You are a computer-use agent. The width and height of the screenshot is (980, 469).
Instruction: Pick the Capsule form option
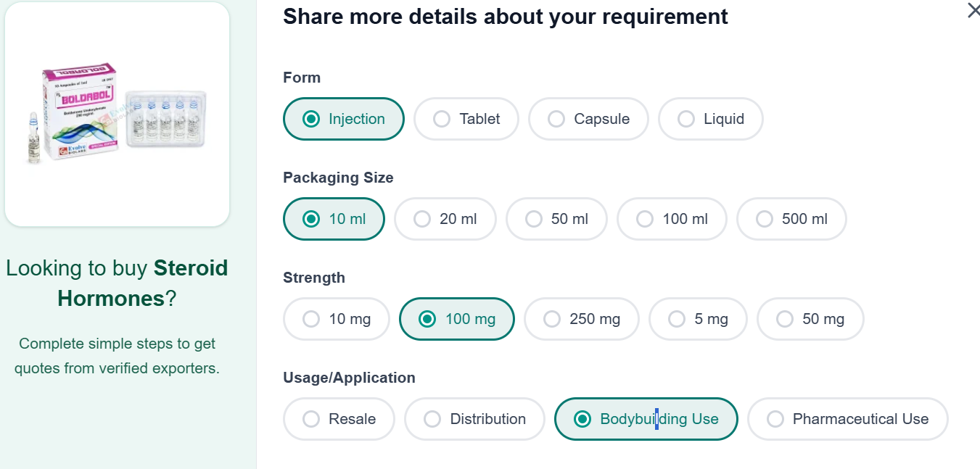(588, 119)
